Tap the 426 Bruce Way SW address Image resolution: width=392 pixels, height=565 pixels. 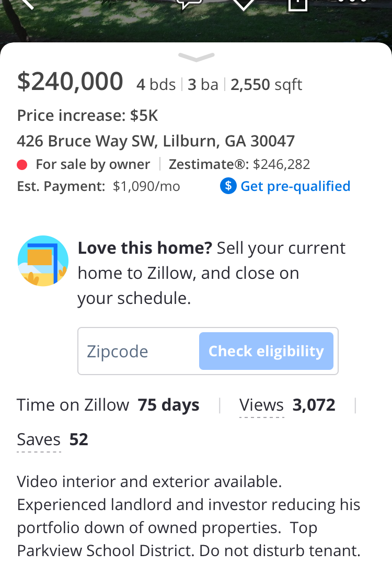pyautogui.click(x=156, y=141)
